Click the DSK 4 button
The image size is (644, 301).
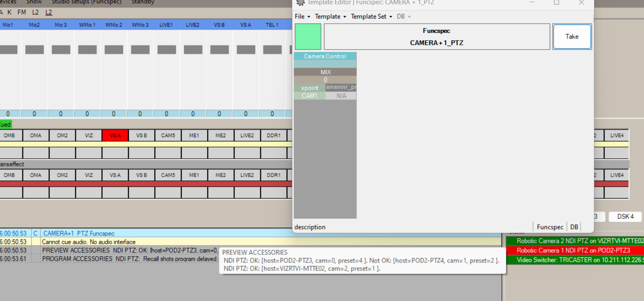(625, 217)
